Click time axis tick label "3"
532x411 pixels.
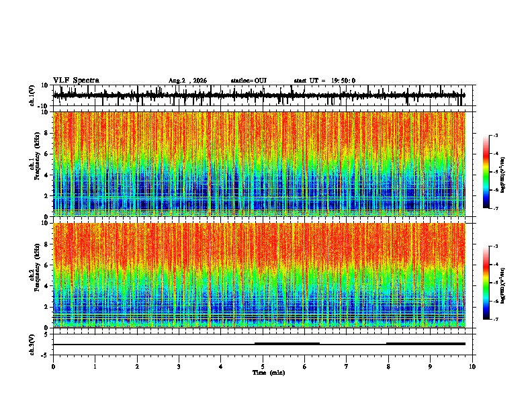tap(179, 367)
